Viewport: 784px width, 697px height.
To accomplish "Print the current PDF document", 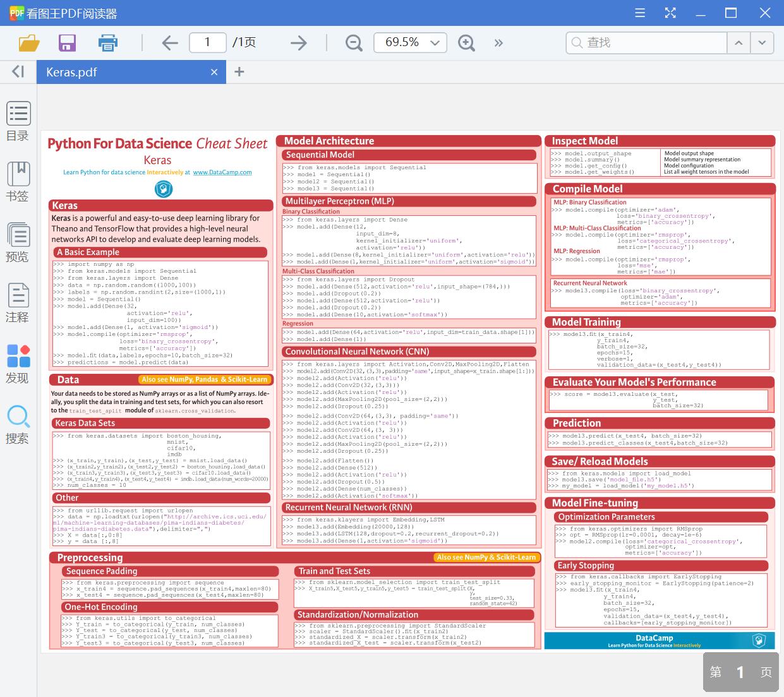I will (107, 42).
